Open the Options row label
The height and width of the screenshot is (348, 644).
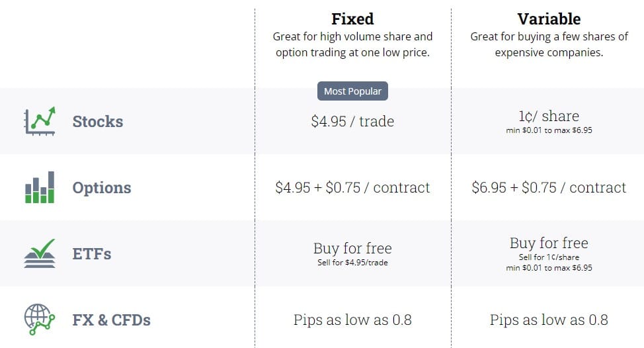102,188
